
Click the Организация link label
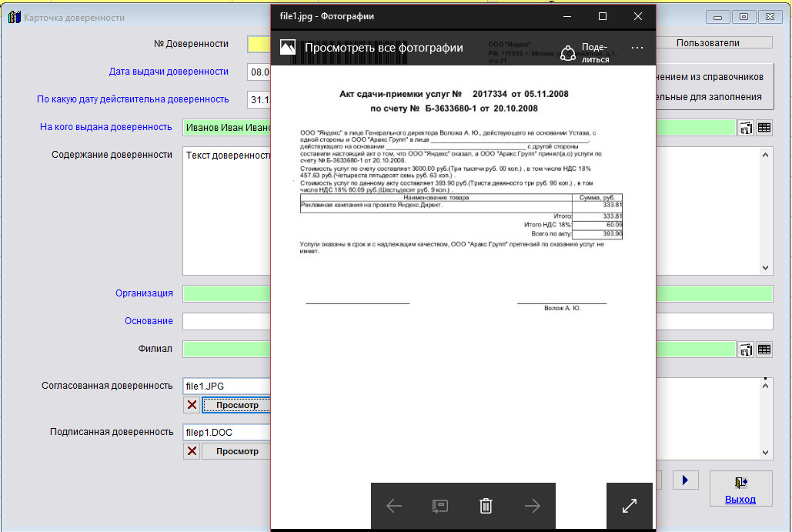144,293
